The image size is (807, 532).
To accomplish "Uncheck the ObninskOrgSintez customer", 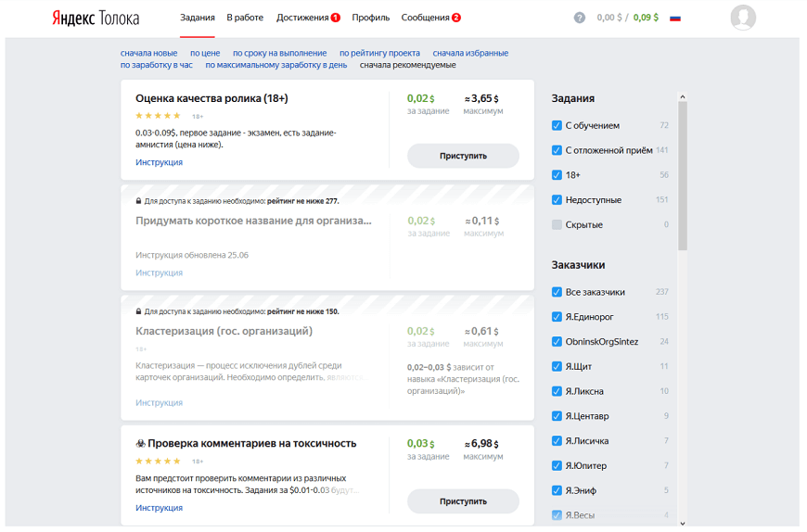I will (x=557, y=341).
